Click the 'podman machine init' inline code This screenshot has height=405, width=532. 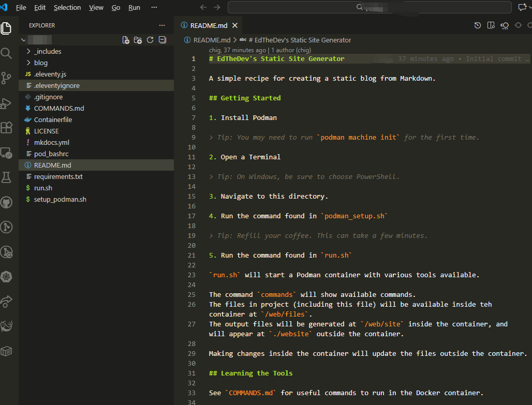pyautogui.click(x=358, y=138)
